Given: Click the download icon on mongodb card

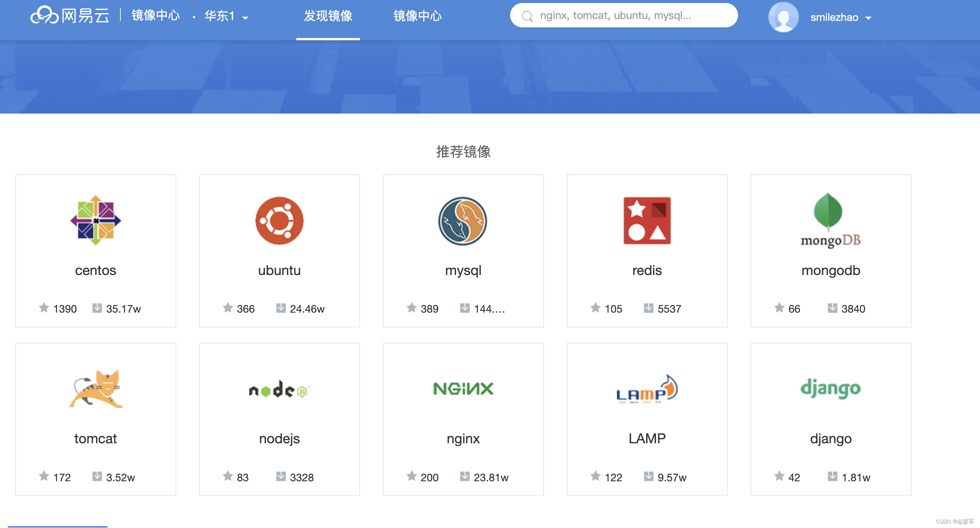Looking at the screenshot, I should [x=832, y=308].
